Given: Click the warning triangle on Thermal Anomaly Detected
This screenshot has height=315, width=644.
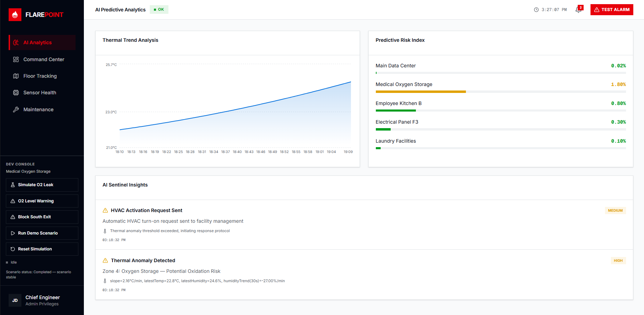Looking at the screenshot, I should pyautogui.click(x=105, y=260).
